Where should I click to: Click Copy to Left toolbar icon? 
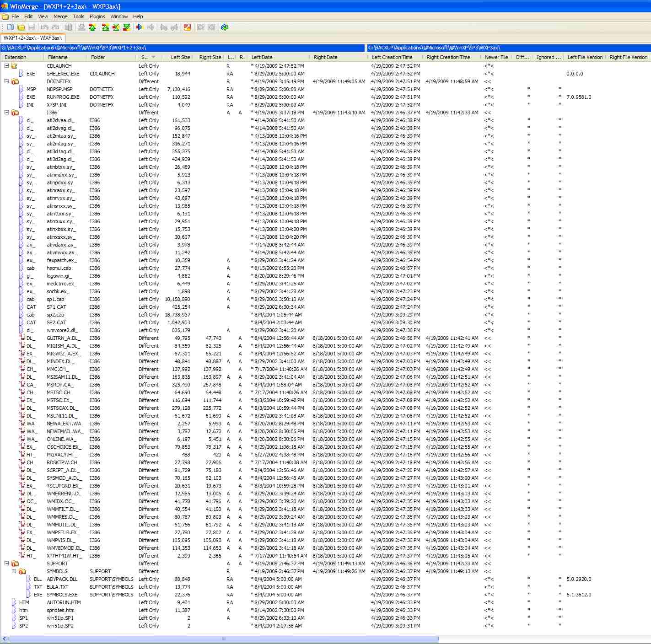[151, 27]
